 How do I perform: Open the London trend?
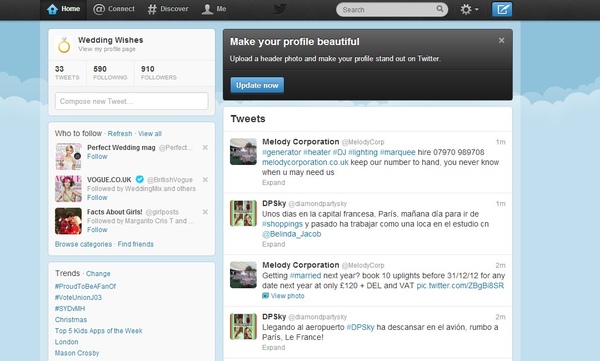[x=67, y=342]
